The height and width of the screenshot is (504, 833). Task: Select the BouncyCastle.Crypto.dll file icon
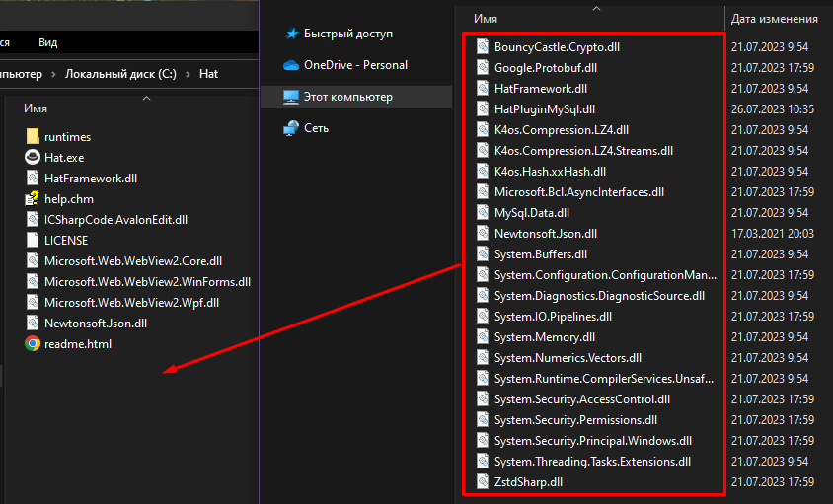point(482,46)
